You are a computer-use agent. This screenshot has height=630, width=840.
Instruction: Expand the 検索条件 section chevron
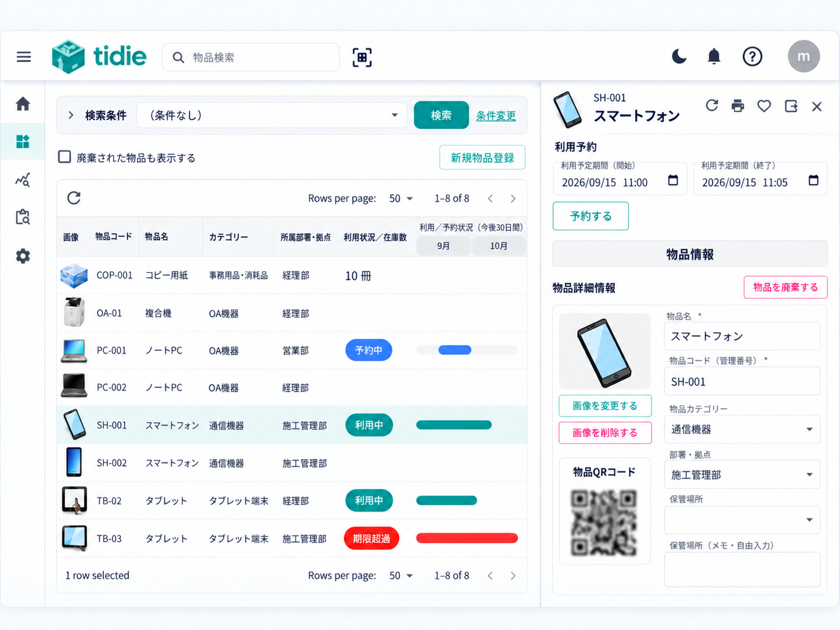(71, 115)
